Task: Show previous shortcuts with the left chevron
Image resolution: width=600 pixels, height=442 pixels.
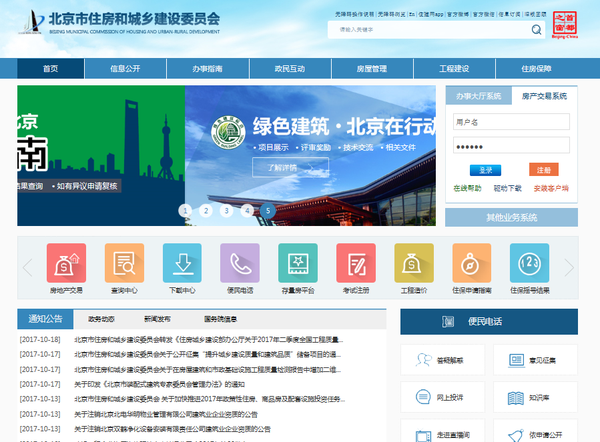Action: (x=28, y=267)
